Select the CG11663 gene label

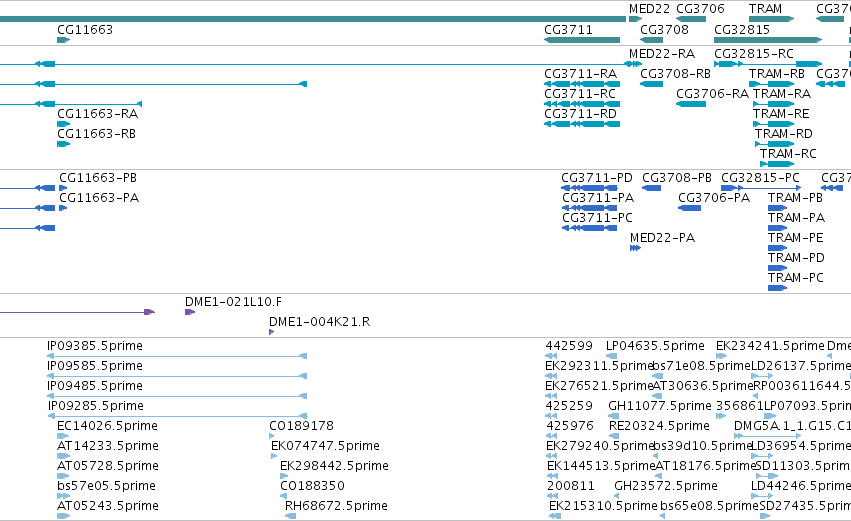(85, 30)
